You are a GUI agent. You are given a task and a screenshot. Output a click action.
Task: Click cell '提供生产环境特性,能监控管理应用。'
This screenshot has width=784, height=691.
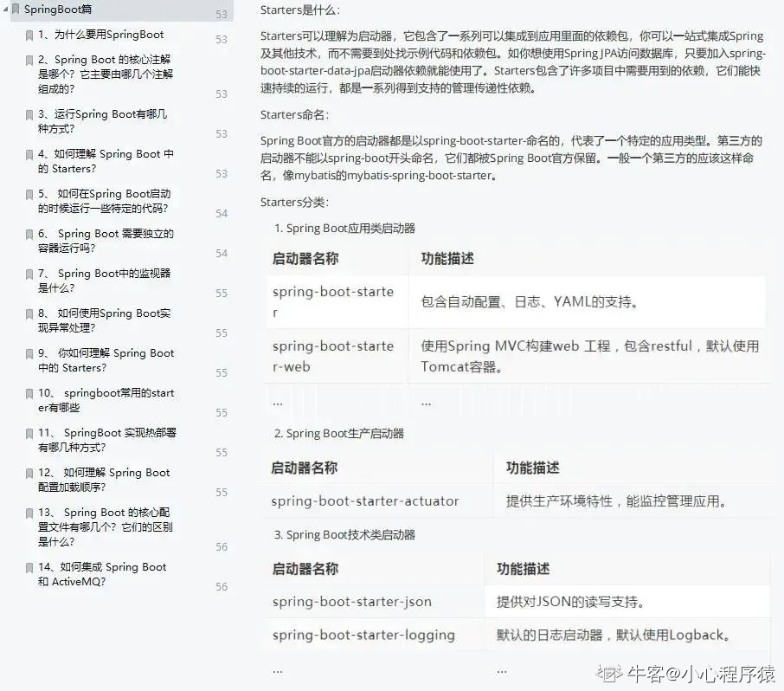click(x=632, y=500)
